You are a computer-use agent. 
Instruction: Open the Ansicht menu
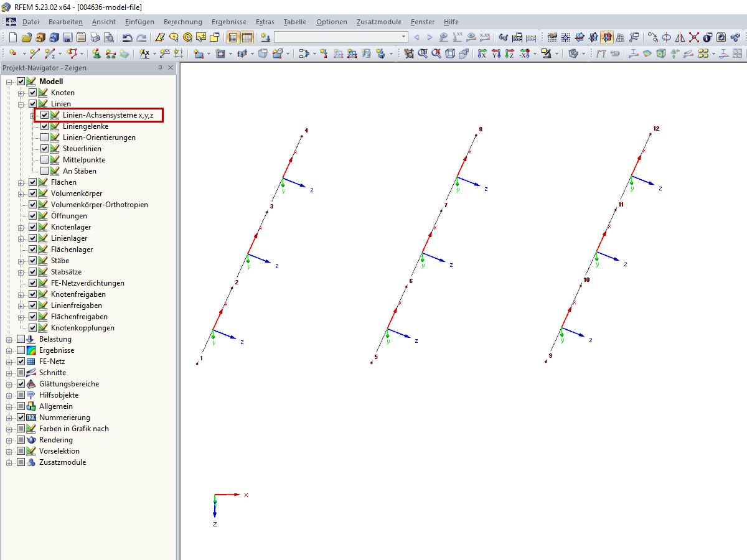(104, 22)
